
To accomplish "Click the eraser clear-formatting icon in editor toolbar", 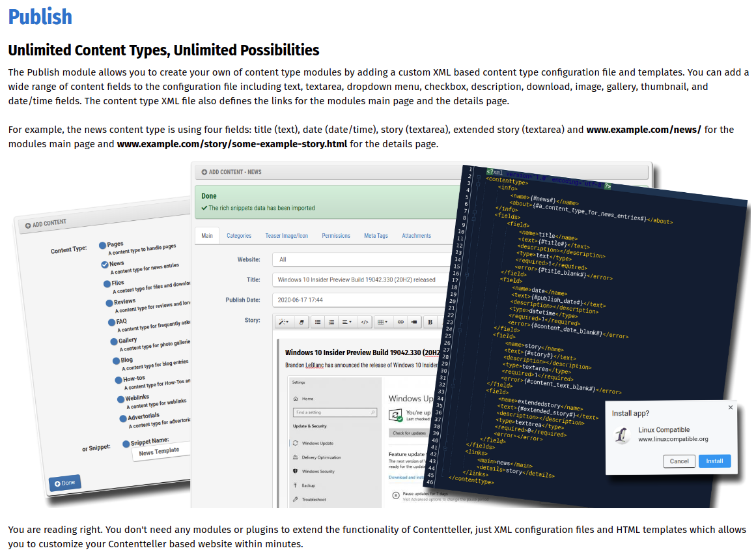I will pyautogui.click(x=301, y=322).
